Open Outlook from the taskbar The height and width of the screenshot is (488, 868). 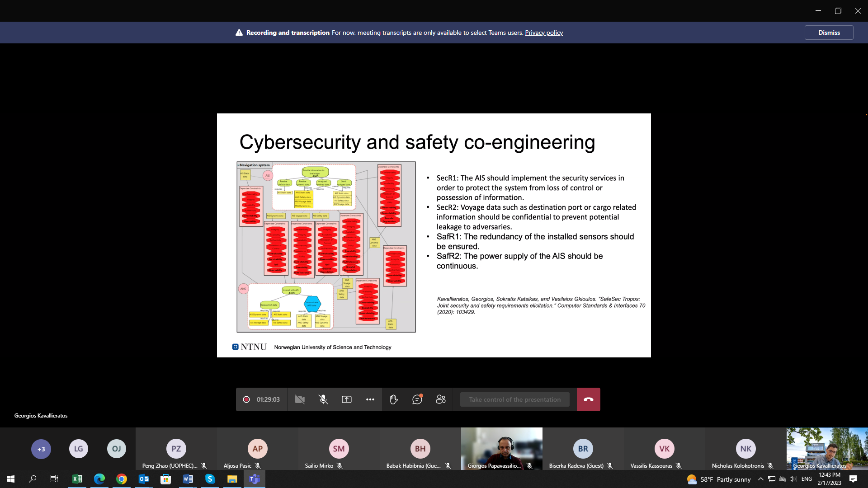point(144,479)
